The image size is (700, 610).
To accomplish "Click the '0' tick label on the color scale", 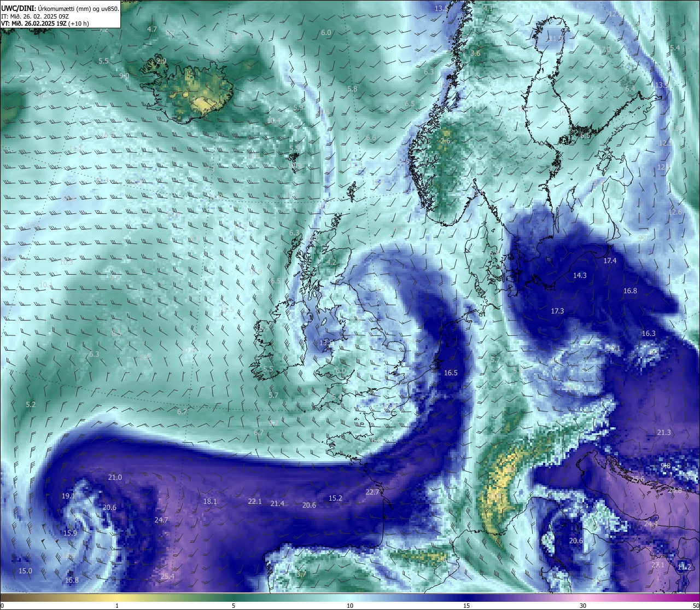I will pos(2,606).
